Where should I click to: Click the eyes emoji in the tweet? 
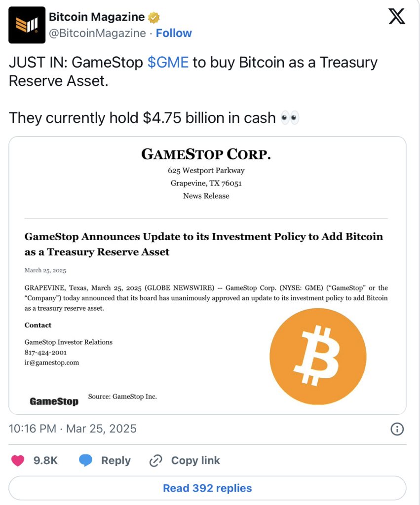click(x=290, y=118)
